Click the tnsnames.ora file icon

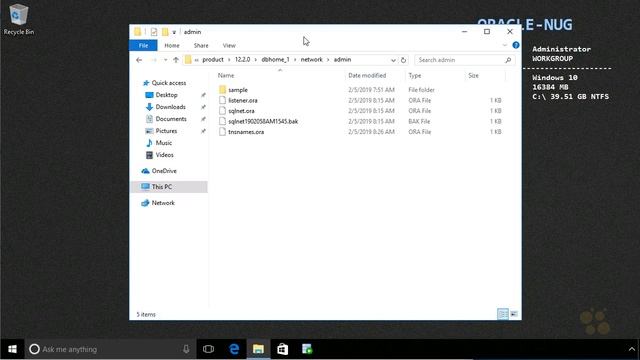tap(222, 131)
